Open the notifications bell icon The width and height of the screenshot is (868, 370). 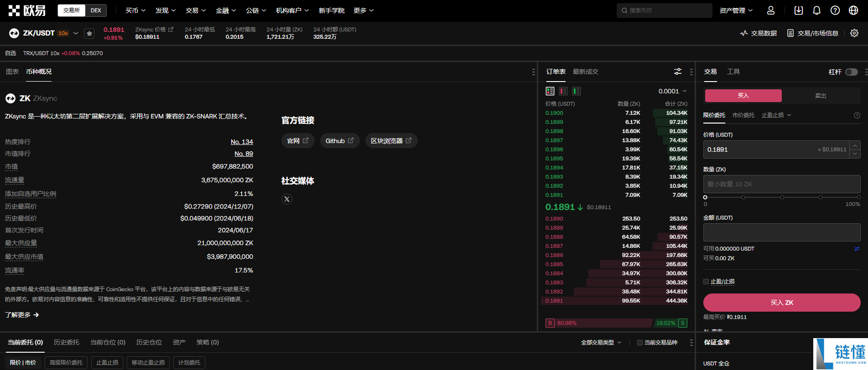817,10
